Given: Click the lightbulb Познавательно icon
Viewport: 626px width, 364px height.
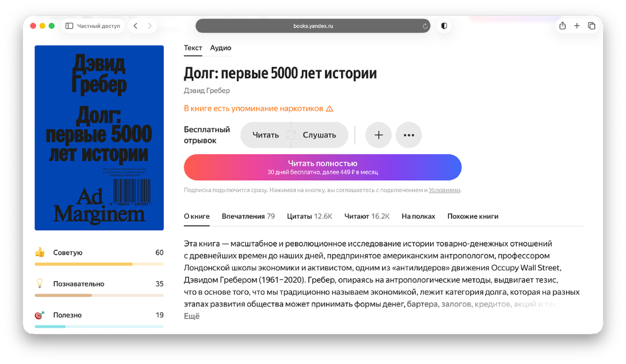Looking at the screenshot, I should (39, 284).
